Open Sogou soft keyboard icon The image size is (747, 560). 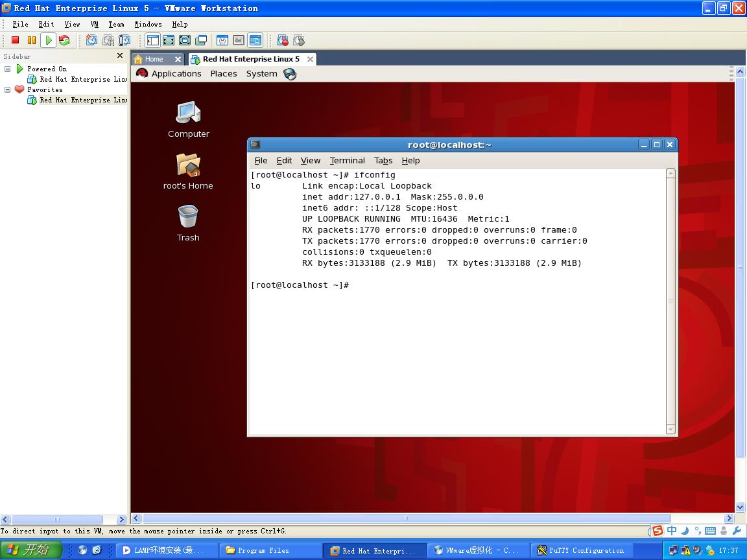(x=710, y=531)
